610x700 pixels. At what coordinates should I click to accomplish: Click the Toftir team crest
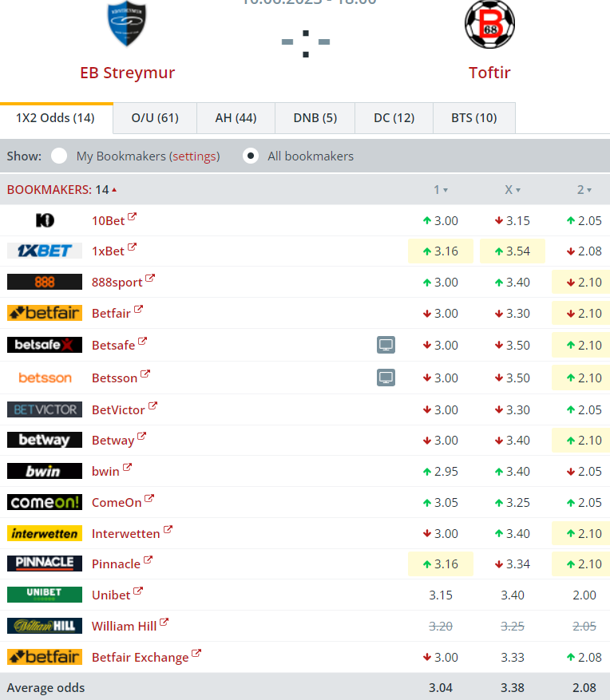(x=489, y=24)
